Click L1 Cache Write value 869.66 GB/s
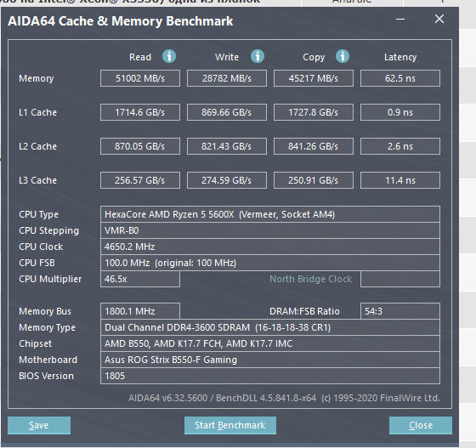Viewport: 476px width, 448px height. click(227, 112)
